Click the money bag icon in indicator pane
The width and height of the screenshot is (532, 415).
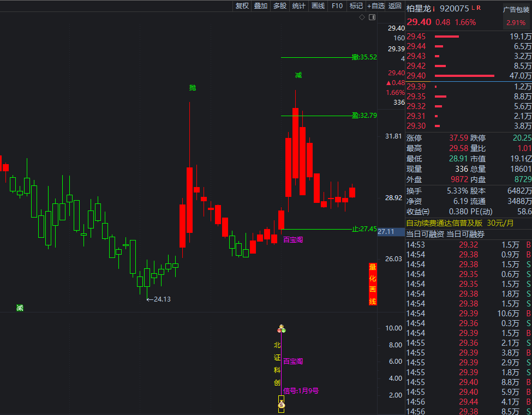pyautogui.click(x=281, y=404)
